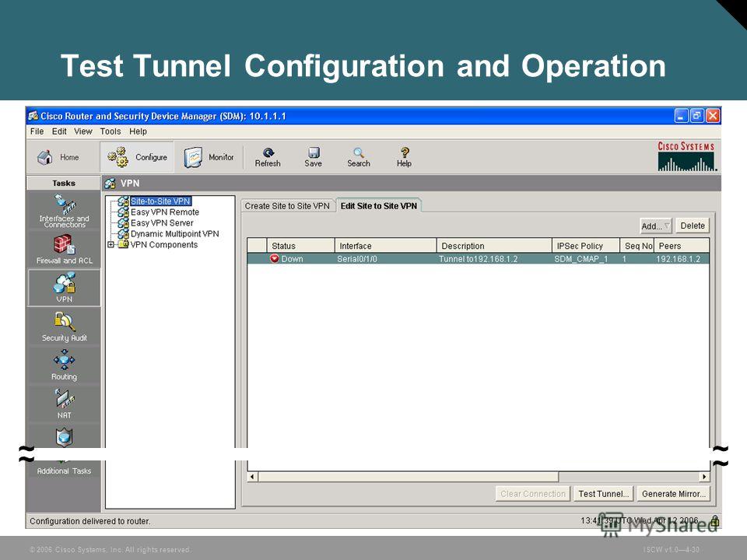The height and width of the screenshot is (560, 747).
Task: Click the horizontal scrollbar thumb
Action: tap(409, 476)
